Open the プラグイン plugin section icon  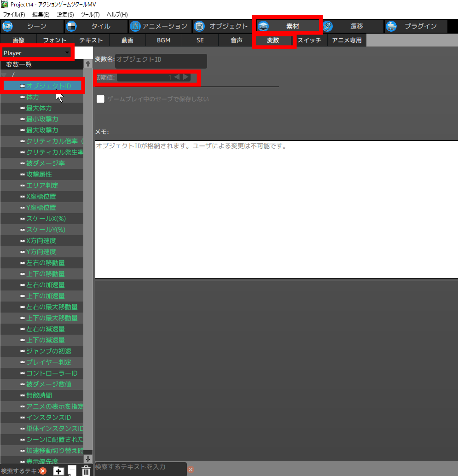point(391,26)
